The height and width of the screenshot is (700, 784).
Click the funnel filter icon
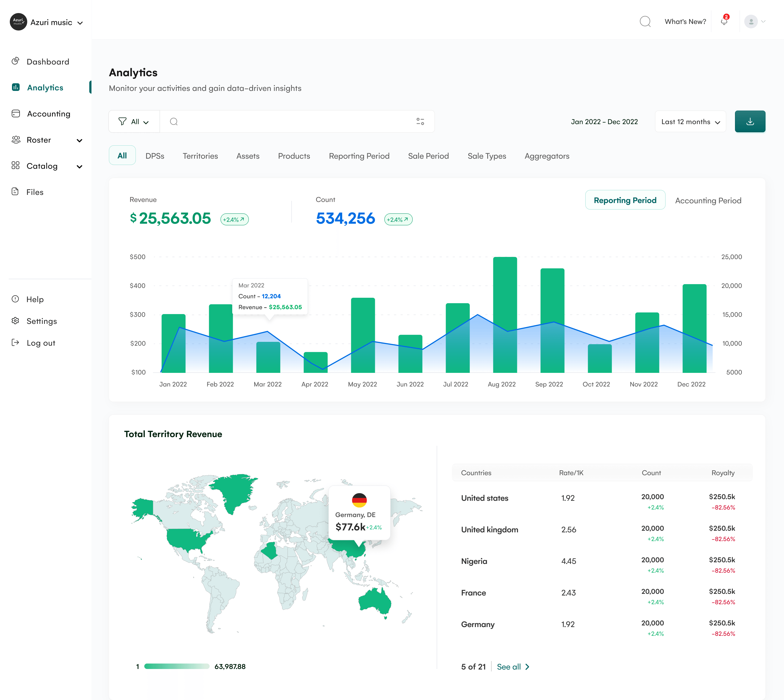point(122,122)
